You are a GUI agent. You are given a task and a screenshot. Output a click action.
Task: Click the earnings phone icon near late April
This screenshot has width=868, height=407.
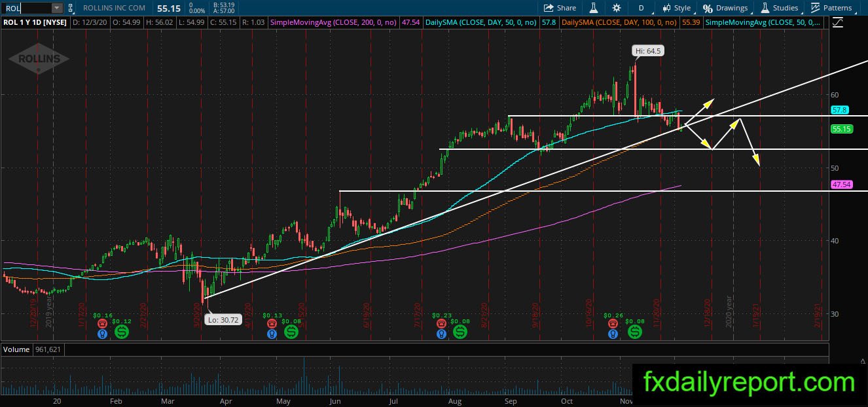(272, 323)
